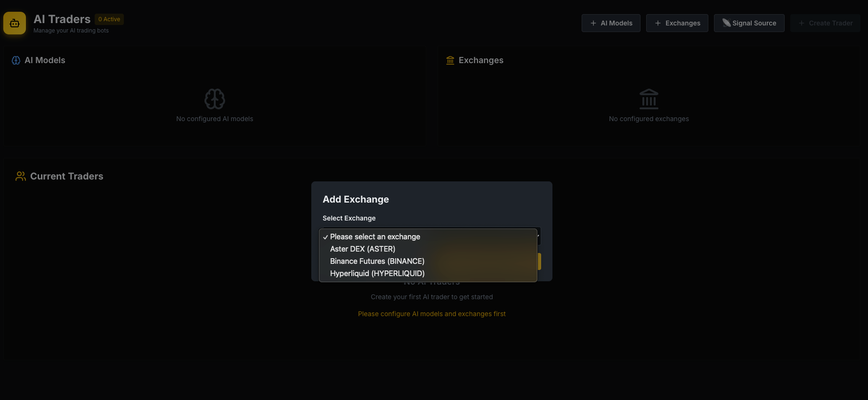Click the Create Trader button
Image resolution: width=868 pixels, height=400 pixels.
click(826, 23)
